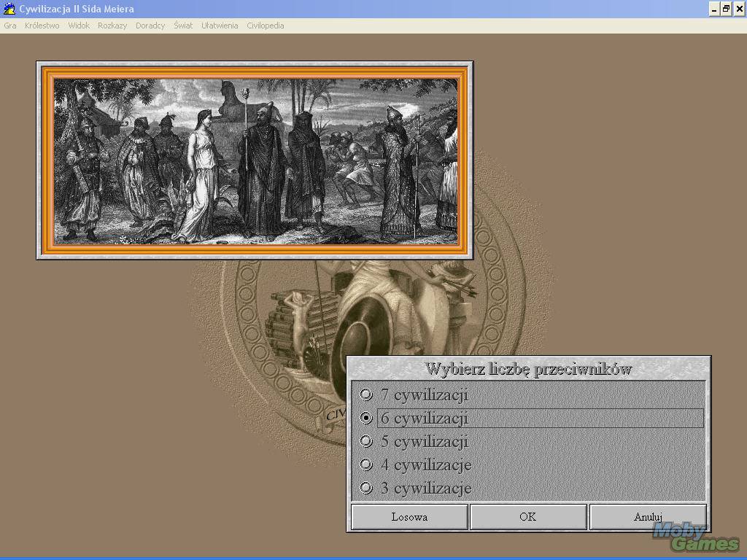Cancel with the Anuluj button
Screen dimensions: 747x560
pos(648,517)
